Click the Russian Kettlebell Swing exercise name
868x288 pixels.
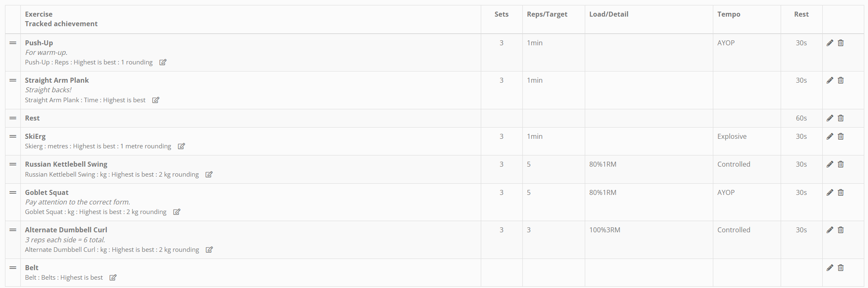coord(66,164)
